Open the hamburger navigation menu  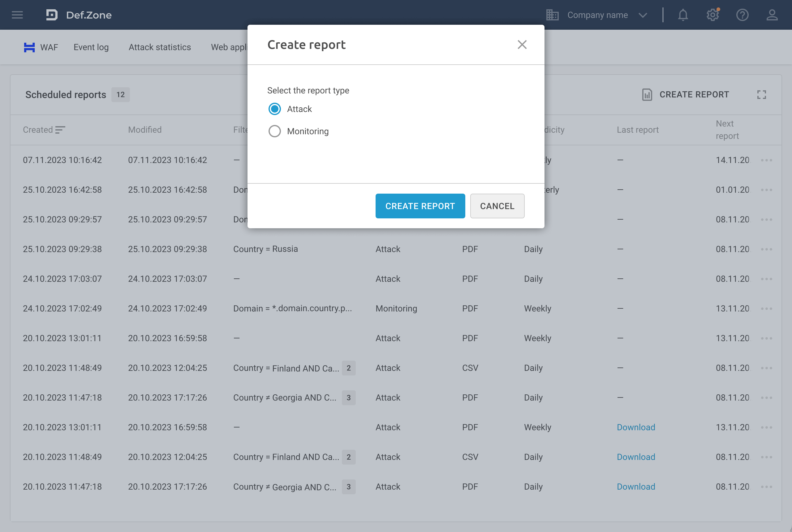(17, 15)
